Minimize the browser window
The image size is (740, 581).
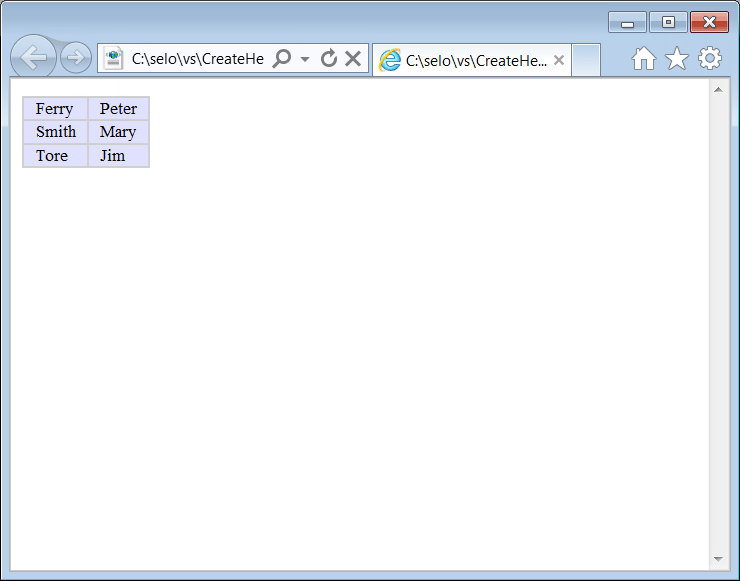point(627,22)
